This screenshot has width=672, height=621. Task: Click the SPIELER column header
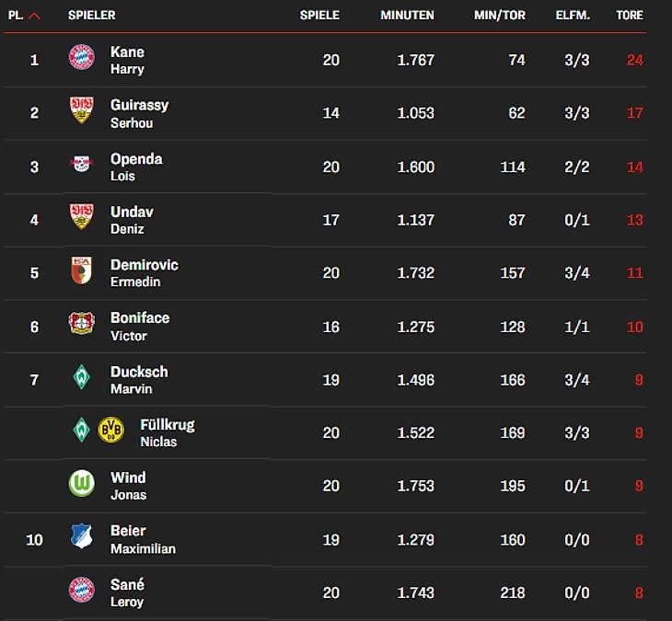pos(92,16)
